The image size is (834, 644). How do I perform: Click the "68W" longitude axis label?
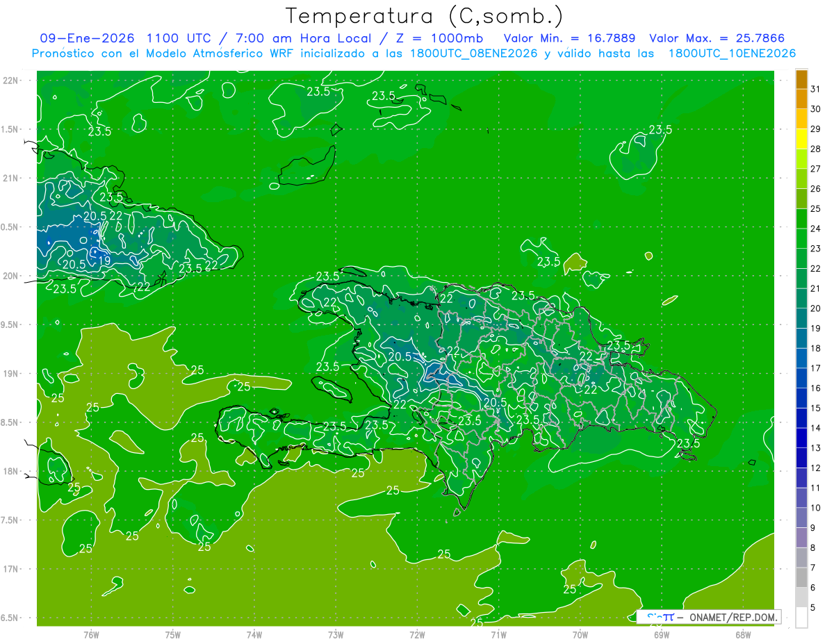pos(743,634)
